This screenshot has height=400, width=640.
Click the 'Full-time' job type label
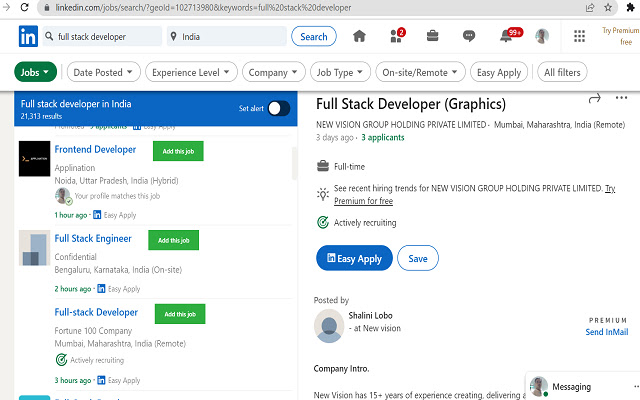tap(349, 167)
